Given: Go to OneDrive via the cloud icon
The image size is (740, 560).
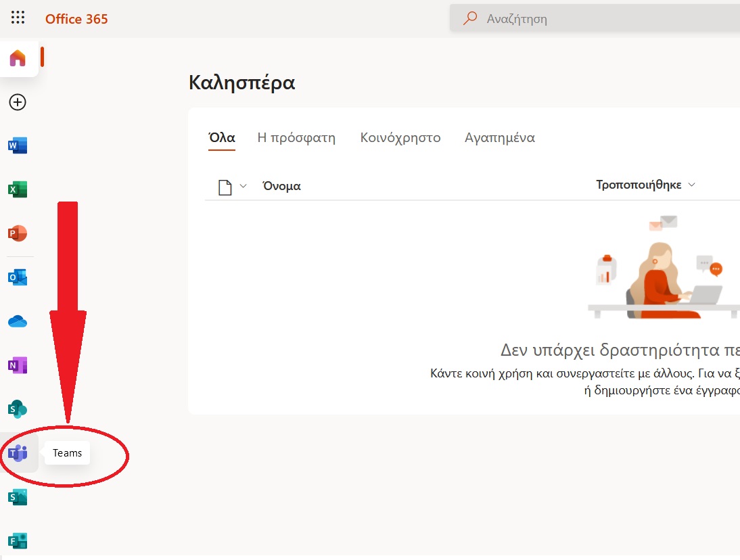Looking at the screenshot, I should pyautogui.click(x=18, y=321).
